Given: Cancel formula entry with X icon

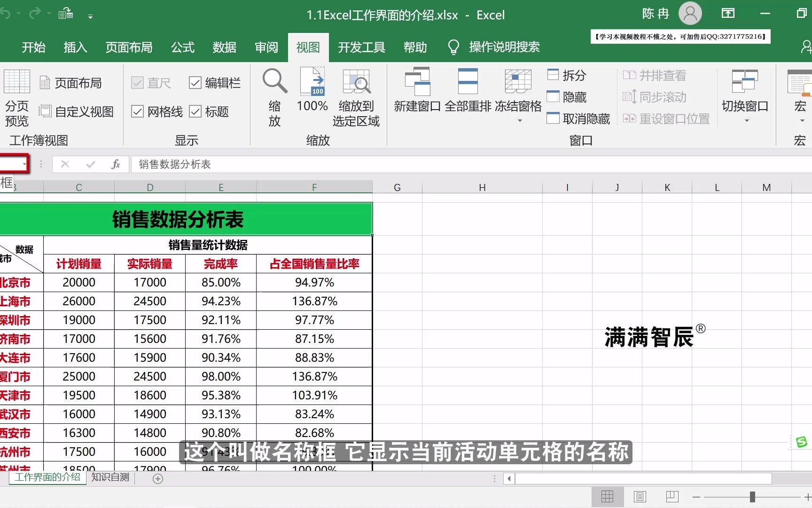Looking at the screenshot, I should (65, 164).
